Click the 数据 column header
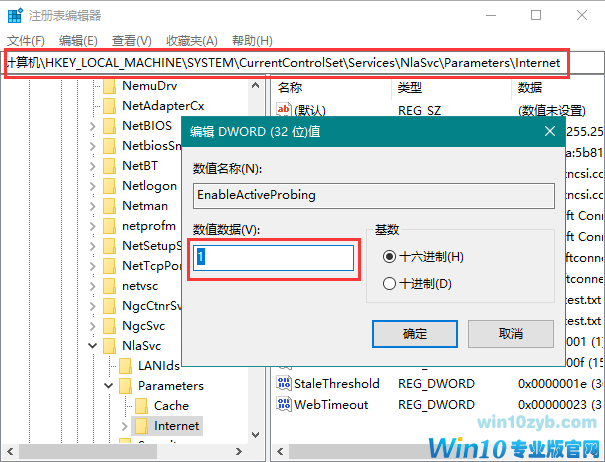 click(x=558, y=88)
